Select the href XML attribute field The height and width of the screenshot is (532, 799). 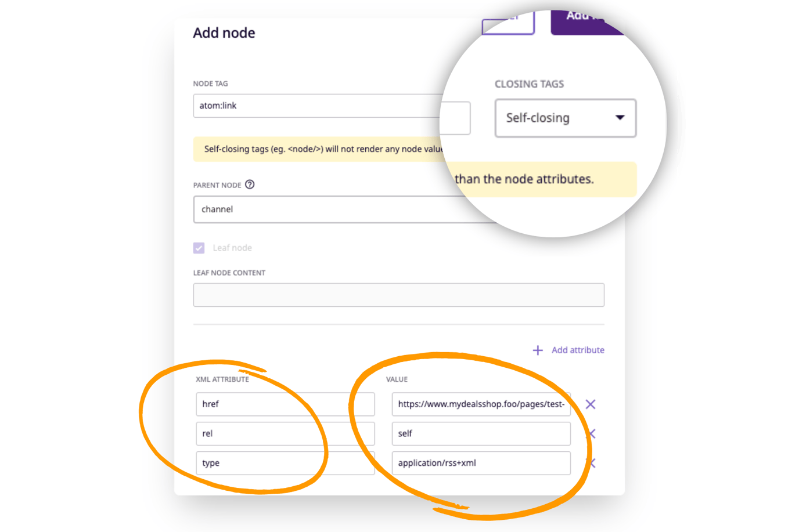tap(285, 404)
